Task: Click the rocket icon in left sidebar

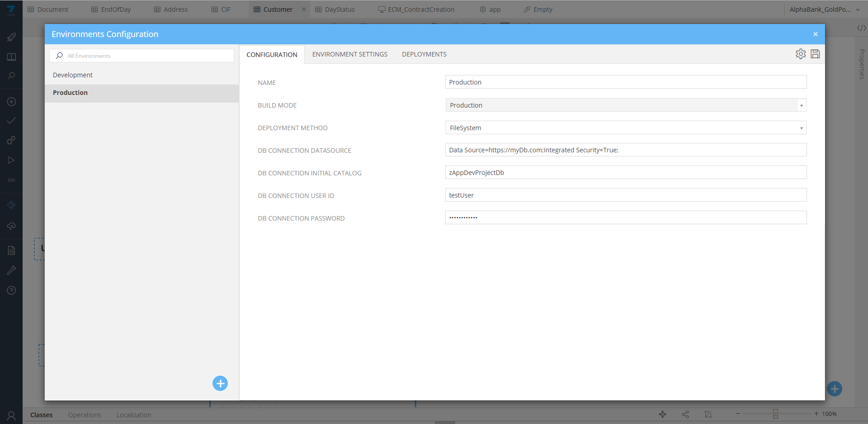Action: pyautogui.click(x=11, y=37)
